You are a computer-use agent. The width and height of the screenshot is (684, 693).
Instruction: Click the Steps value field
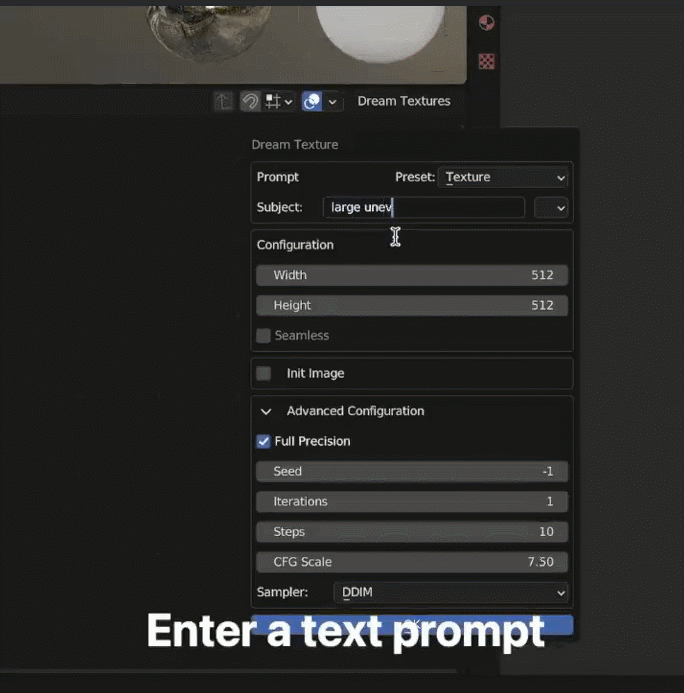(411, 532)
